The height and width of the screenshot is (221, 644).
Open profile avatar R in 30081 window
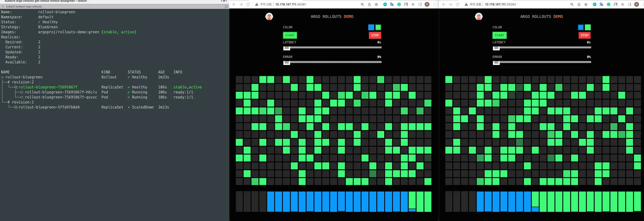(x=427, y=4)
